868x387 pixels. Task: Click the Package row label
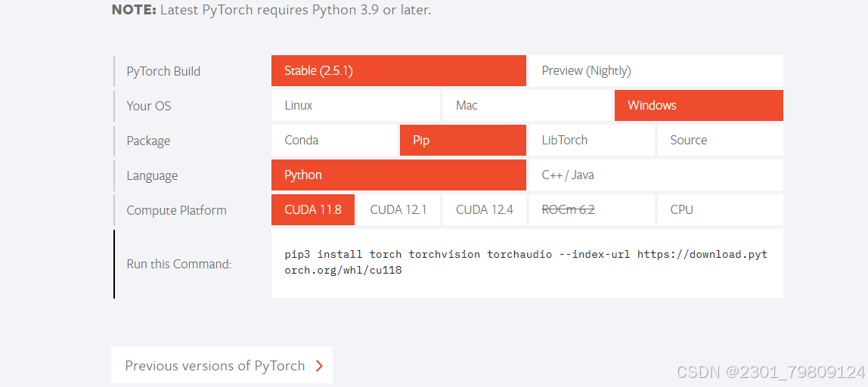(148, 141)
